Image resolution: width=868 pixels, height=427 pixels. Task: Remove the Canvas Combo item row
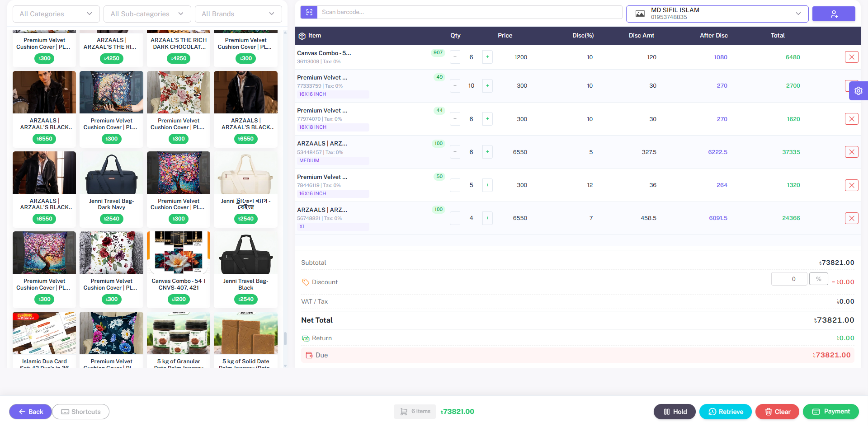pos(852,57)
